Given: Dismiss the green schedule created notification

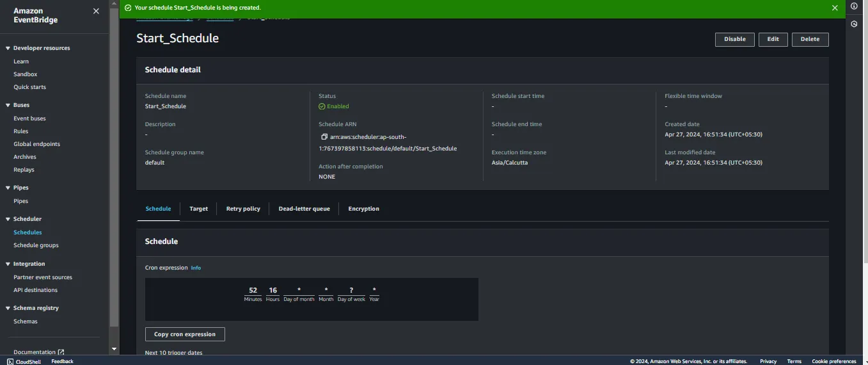Looking at the screenshot, I should [835, 8].
